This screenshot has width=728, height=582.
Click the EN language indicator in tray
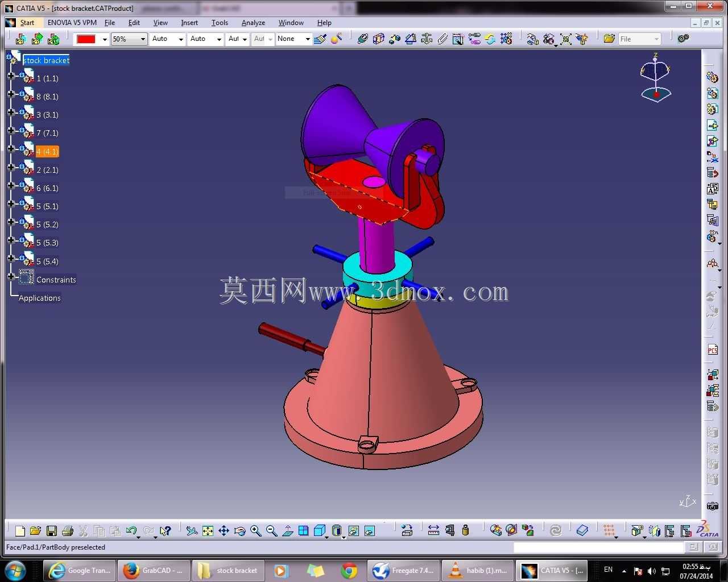click(608, 569)
